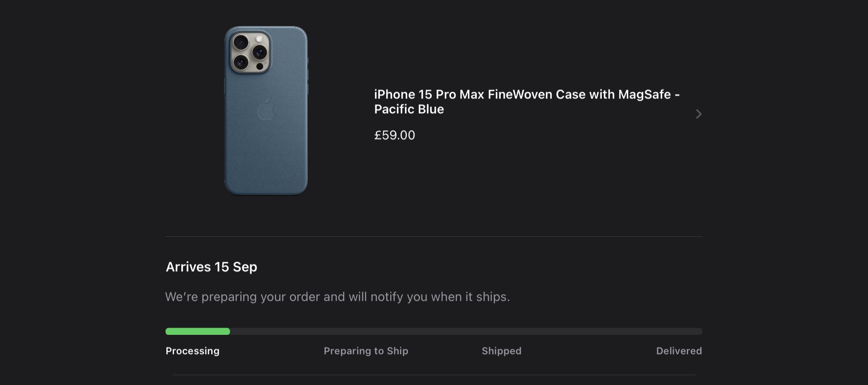The height and width of the screenshot is (385, 868).
Task: Click the order preparation notice text
Action: tap(337, 297)
